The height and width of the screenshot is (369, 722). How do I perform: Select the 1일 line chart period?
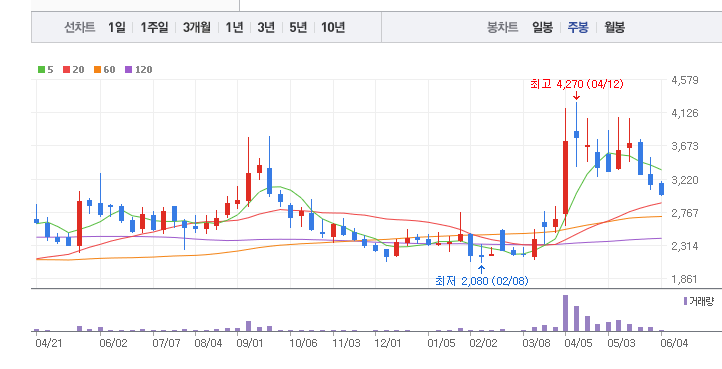coord(116,28)
